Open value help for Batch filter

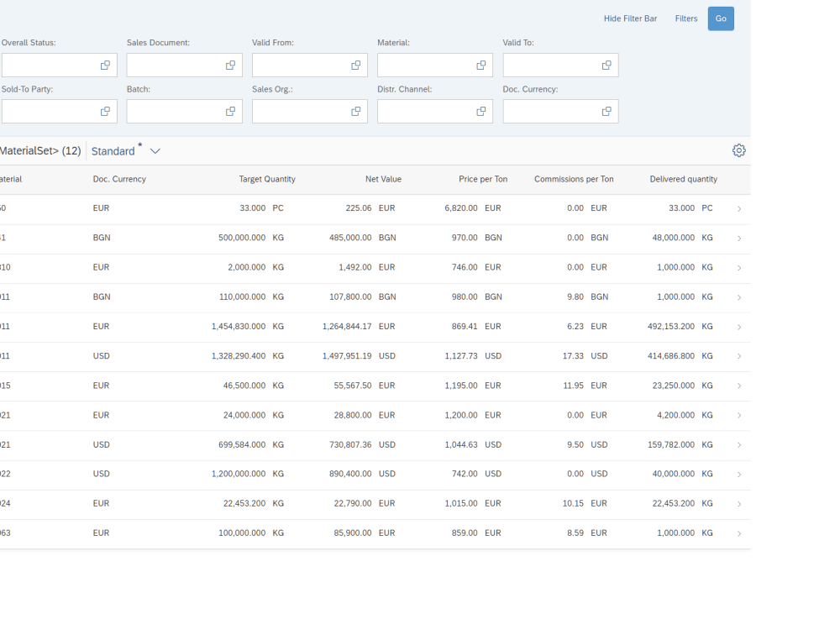click(x=230, y=111)
